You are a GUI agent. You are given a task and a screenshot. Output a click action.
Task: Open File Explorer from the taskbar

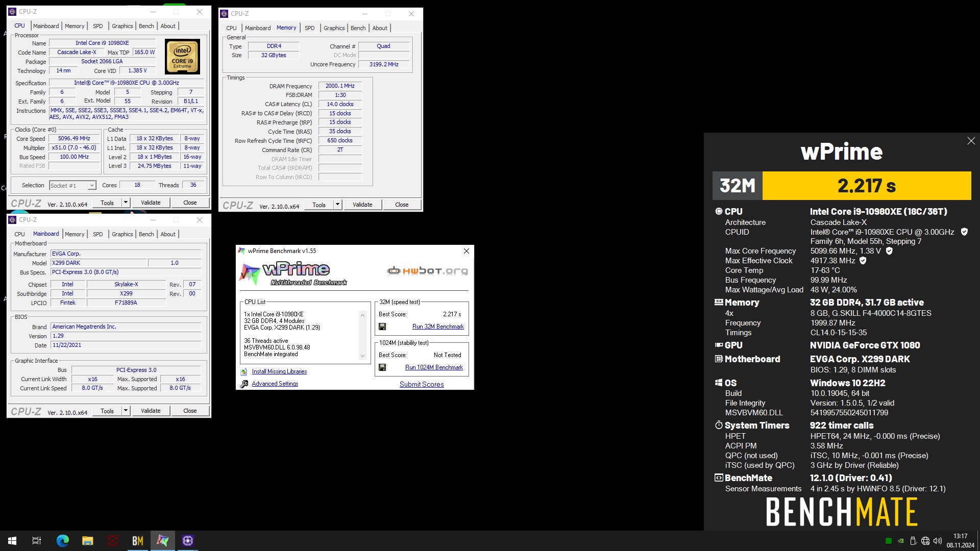88,541
